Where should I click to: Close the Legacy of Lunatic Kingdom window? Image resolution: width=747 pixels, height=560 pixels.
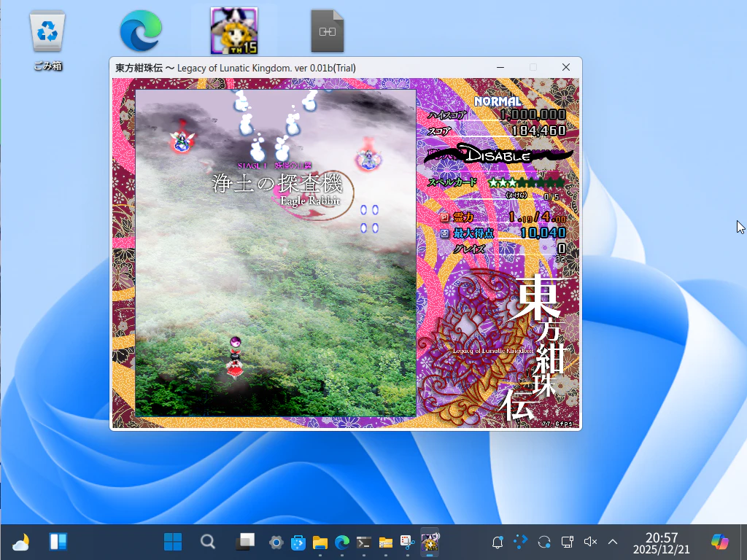[566, 67]
